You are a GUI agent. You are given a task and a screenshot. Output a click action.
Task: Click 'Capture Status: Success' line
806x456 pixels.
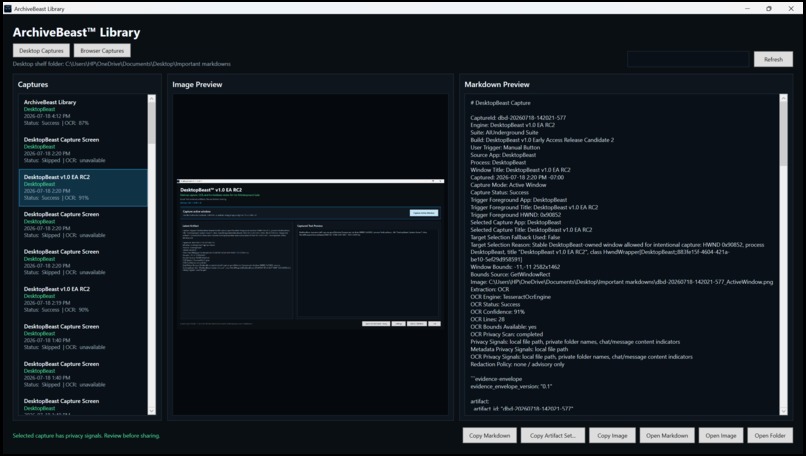pos(499,192)
